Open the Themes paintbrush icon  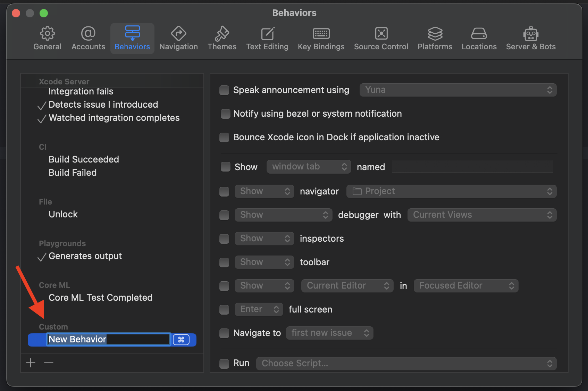(x=222, y=34)
